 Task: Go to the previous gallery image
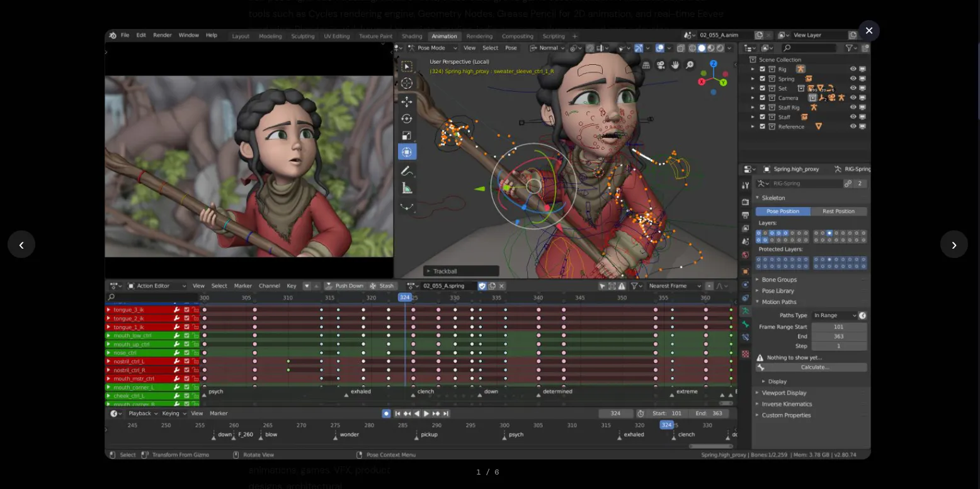[x=21, y=244]
